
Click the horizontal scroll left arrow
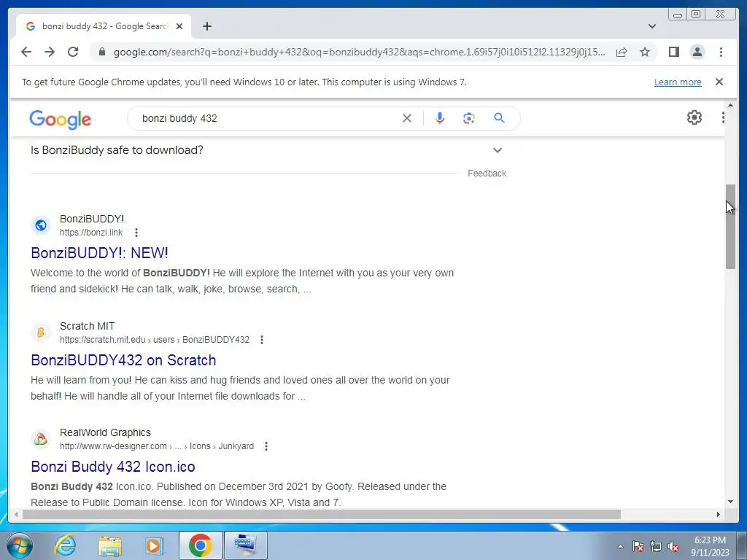click(x=16, y=514)
